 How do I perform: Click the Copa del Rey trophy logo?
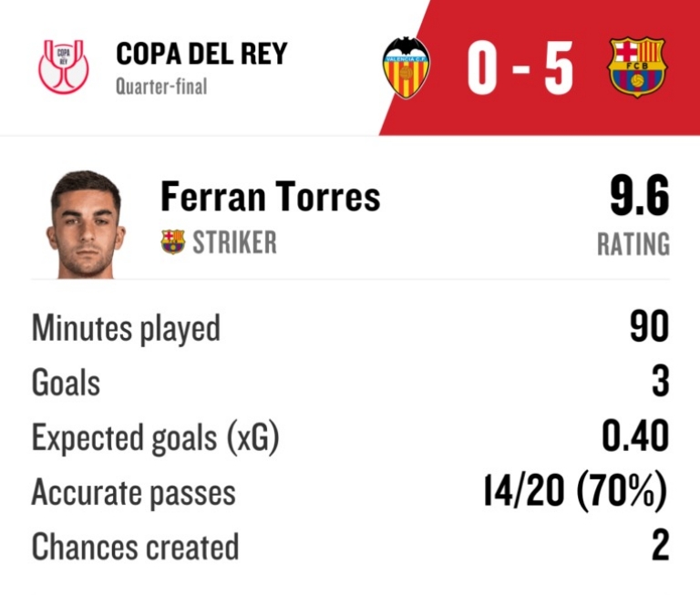[64, 67]
